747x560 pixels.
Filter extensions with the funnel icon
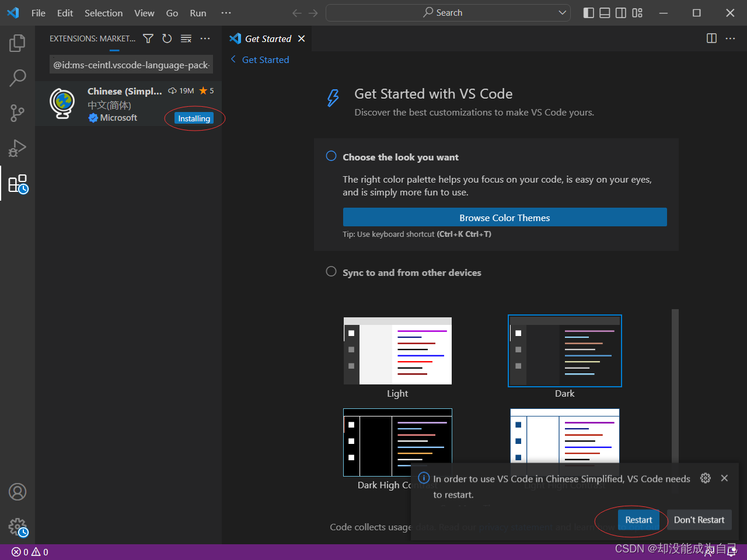[x=148, y=38]
